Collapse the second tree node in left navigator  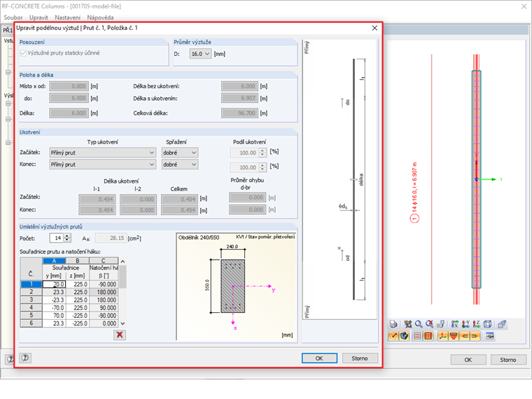[x=8, y=104]
